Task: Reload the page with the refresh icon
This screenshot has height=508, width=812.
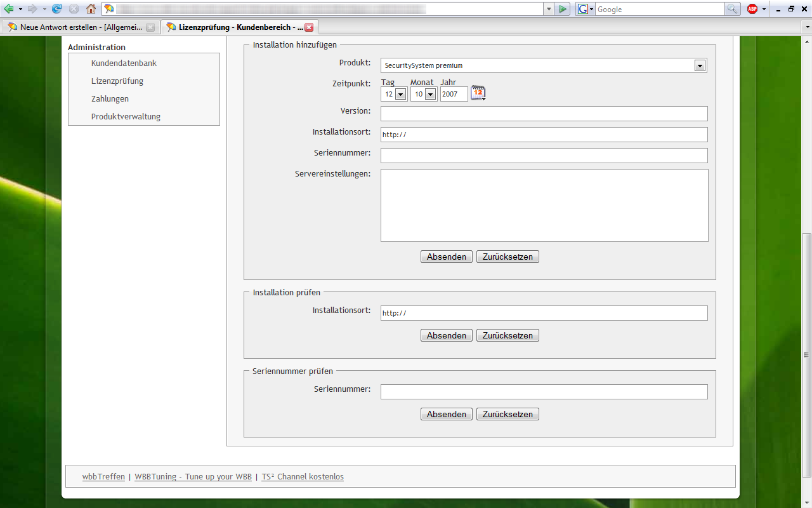Action: pos(57,9)
